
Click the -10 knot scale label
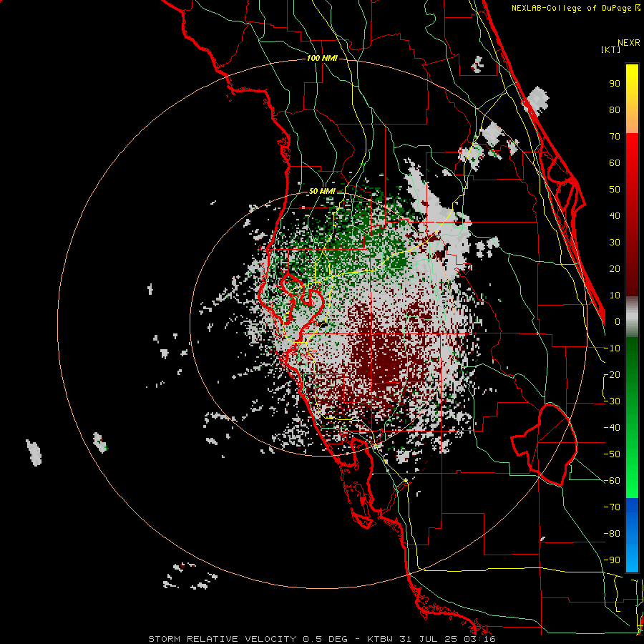pyautogui.click(x=612, y=348)
